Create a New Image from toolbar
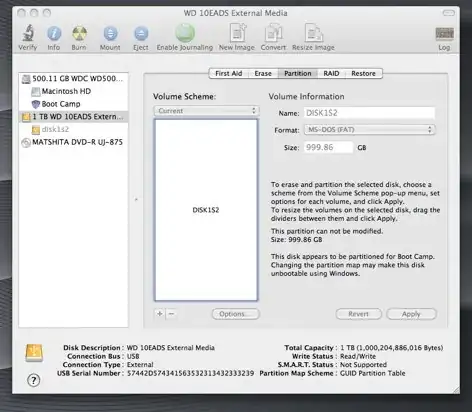 [237, 33]
